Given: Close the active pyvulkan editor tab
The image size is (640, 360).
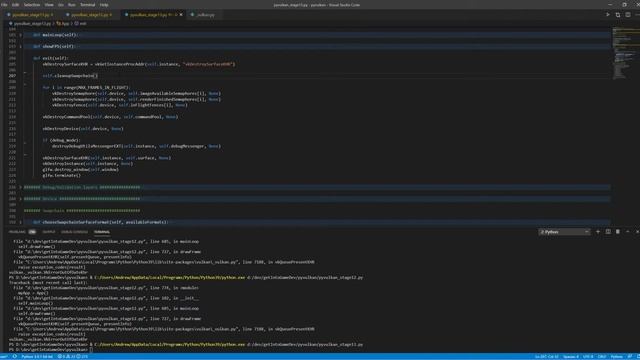Looking at the screenshot, I should (x=181, y=15).
